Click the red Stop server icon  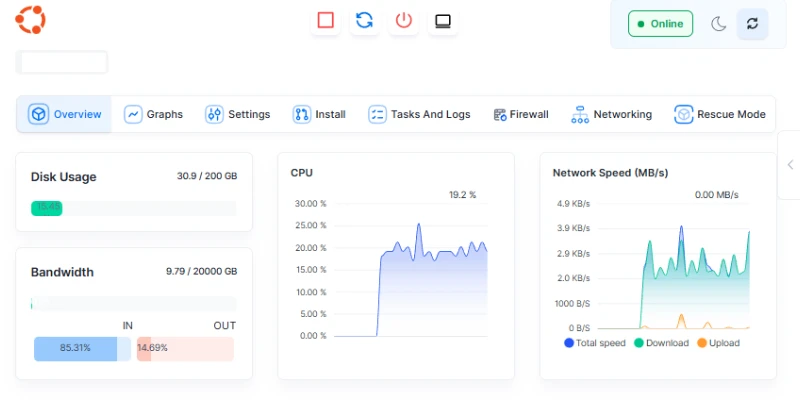326,20
